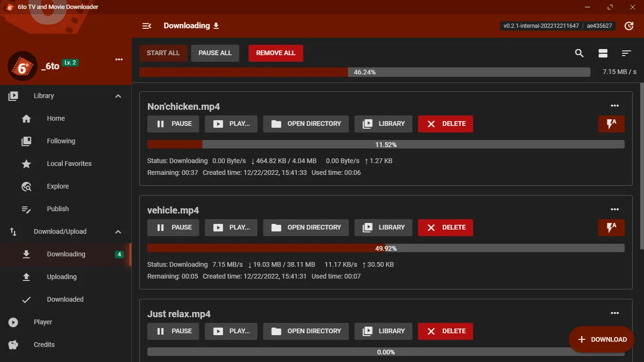
Task: Open directory of Non'chicken.mp4
Action: (x=306, y=124)
